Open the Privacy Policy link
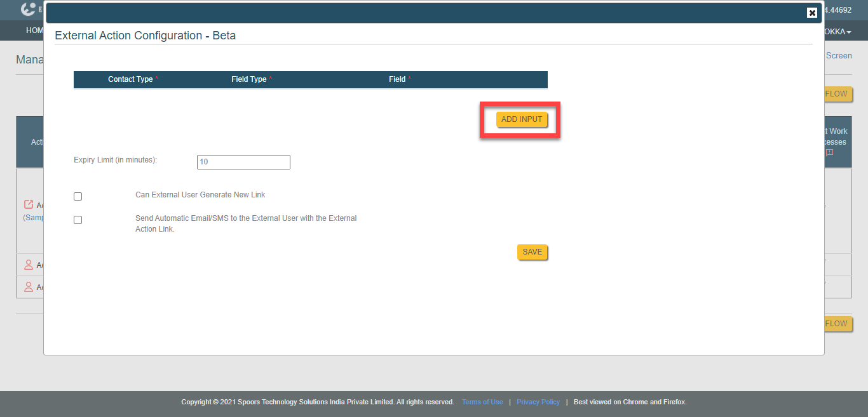This screenshot has width=868, height=417. pyautogui.click(x=538, y=402)
